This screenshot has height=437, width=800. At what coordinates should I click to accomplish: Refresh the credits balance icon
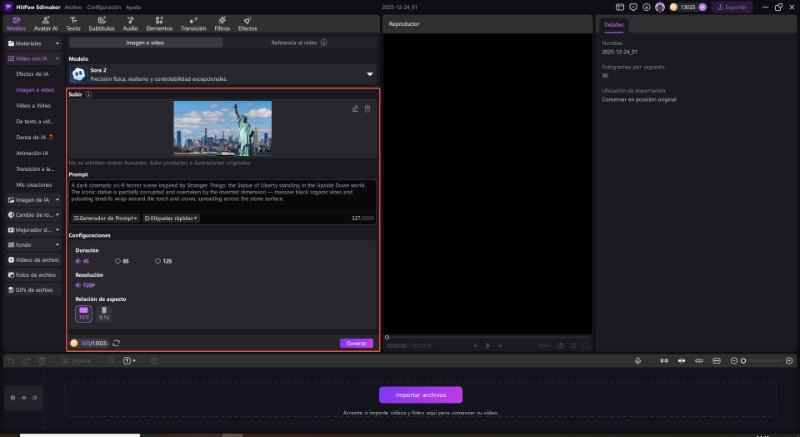(116, 343)
